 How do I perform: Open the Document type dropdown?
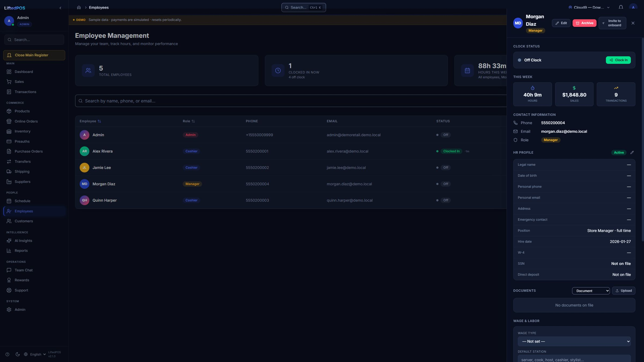(x=591, y=291)
